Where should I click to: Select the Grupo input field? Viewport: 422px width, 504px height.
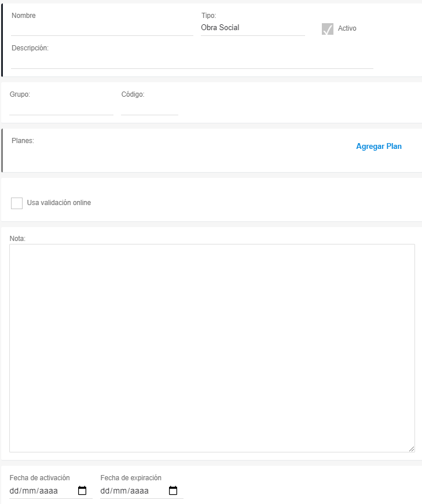(x=61, y=108)
